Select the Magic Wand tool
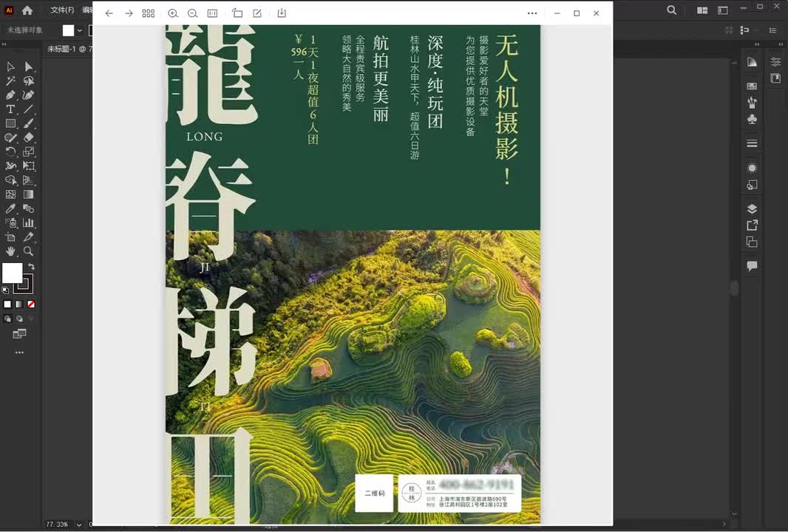This screenshot has width=788, height=532. click(10, 81)
